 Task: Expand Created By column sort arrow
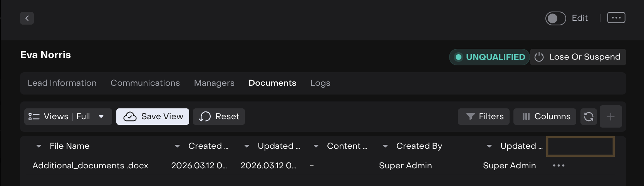pyautogui.click(x=385, y=146)
